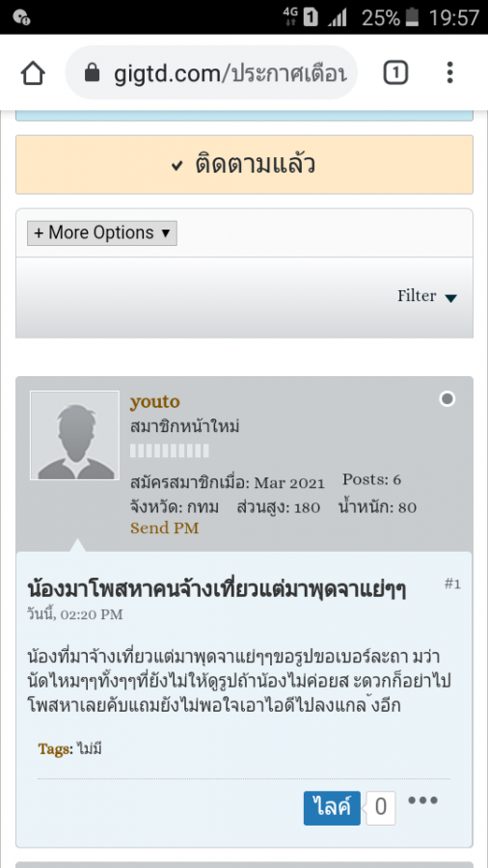The width and height of the screenshot is (488, 868).
Task: Click the #1 post number link
Action: pyautogui.click(x=452, y=584)
